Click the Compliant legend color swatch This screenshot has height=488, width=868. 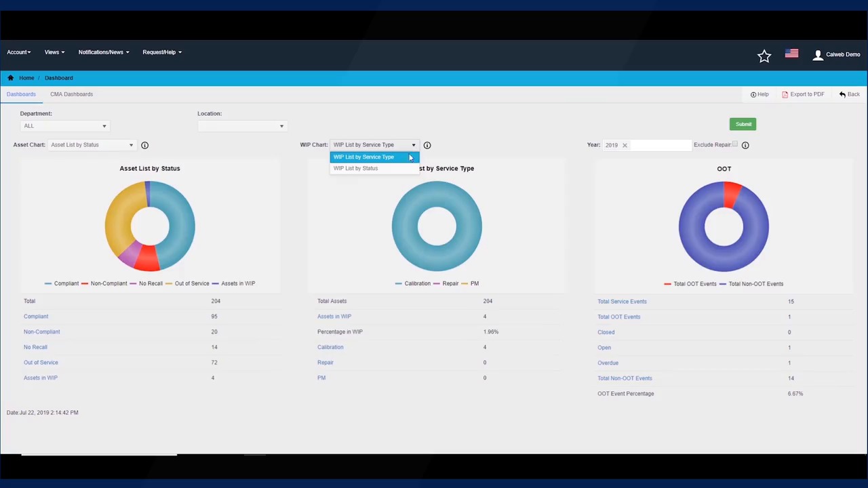48,283
